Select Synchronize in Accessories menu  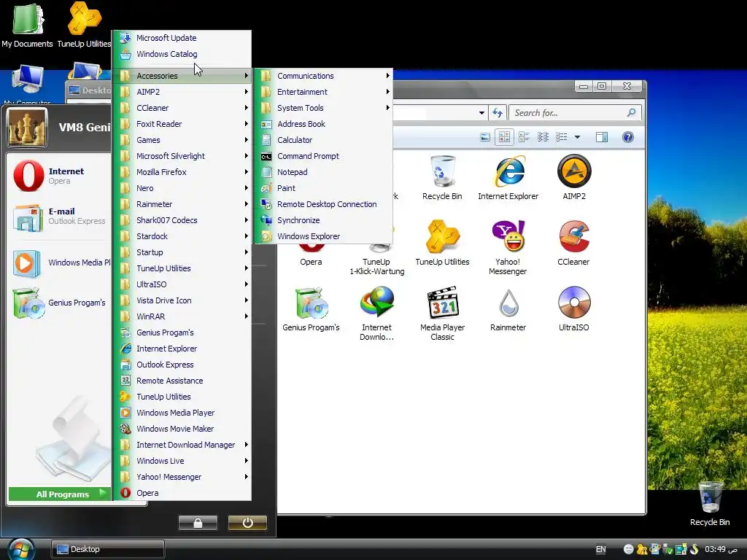pos(325,220)
